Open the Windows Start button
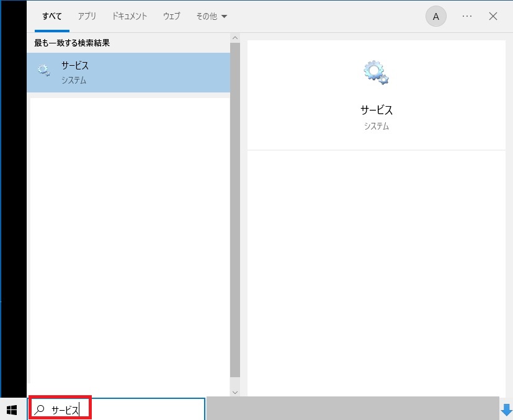 coord(12,409)
